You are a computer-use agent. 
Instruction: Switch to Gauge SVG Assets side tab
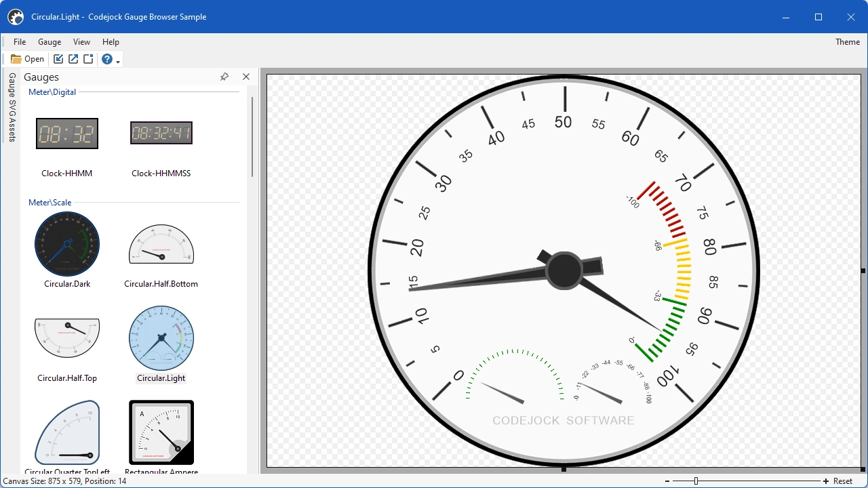coord(12,106)
